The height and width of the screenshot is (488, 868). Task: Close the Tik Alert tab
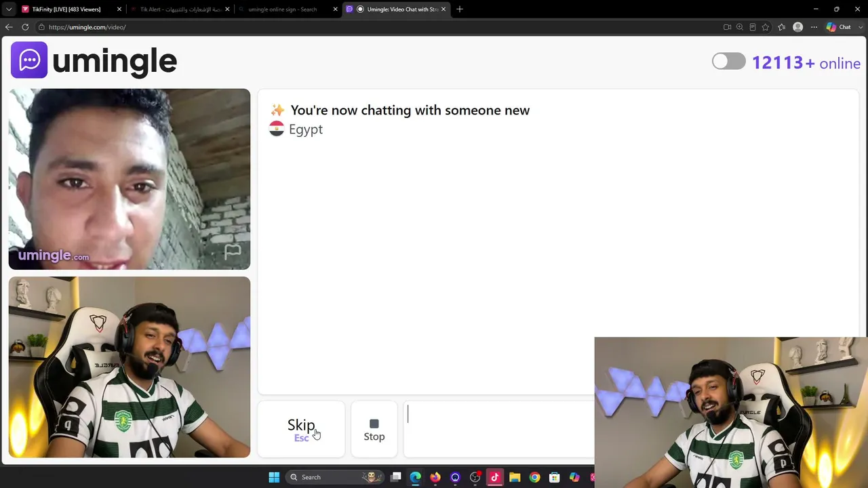tap(227, 9)
